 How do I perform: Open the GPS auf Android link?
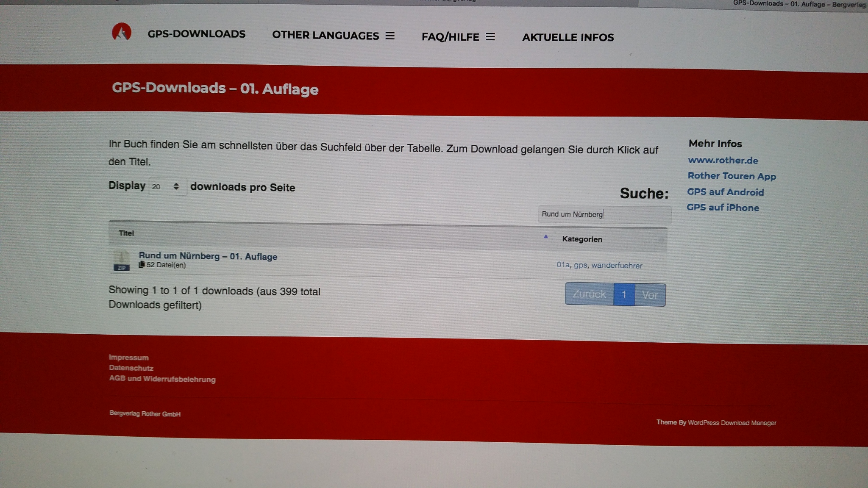tap(725, 192)
